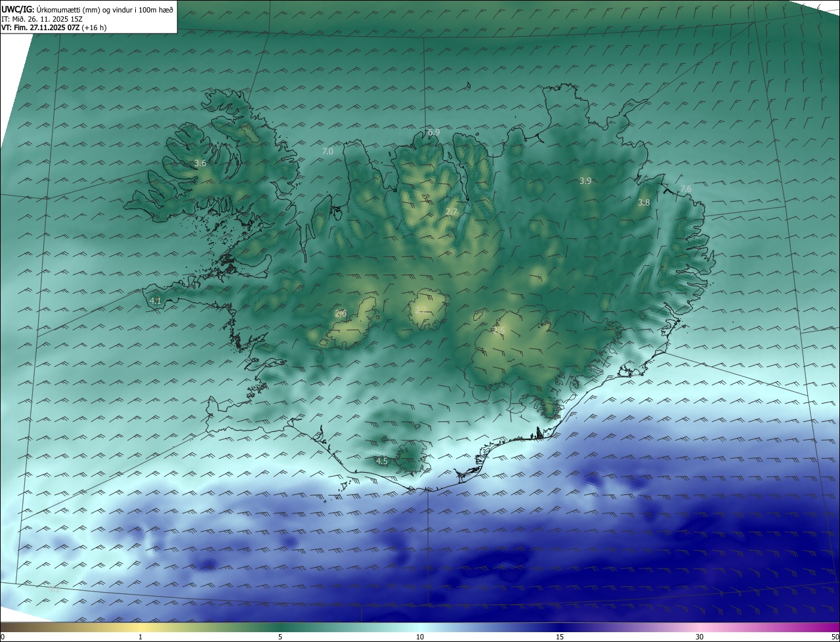Click the colorbar tick label 1
The height and width of the screenshot is (642, 840).
coord(140,637)
